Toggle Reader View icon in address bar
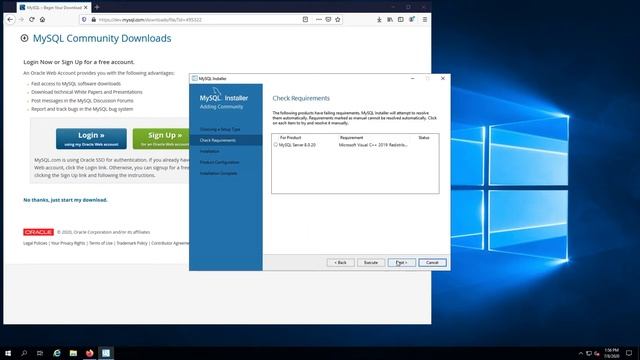Viewport: 640px width, 360px height. tap(305, 19)
